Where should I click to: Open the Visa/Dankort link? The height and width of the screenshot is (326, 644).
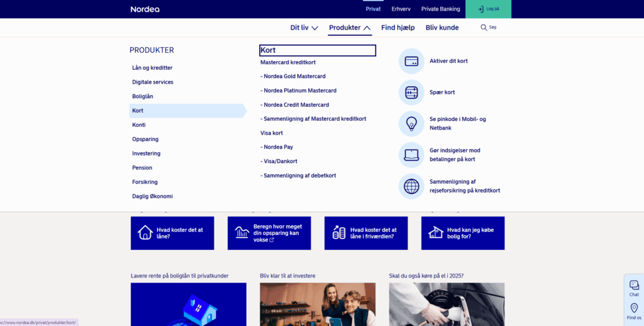(x=280, y=161)
